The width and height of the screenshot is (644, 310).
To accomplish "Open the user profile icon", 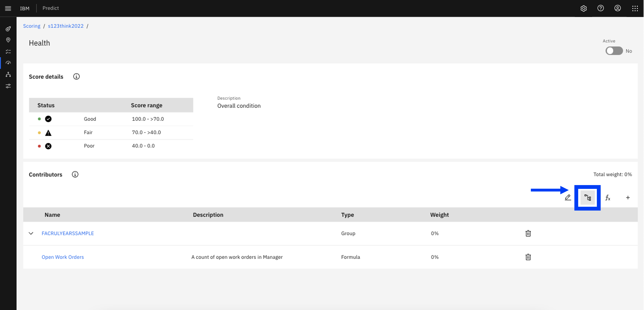I will [618, 8].
